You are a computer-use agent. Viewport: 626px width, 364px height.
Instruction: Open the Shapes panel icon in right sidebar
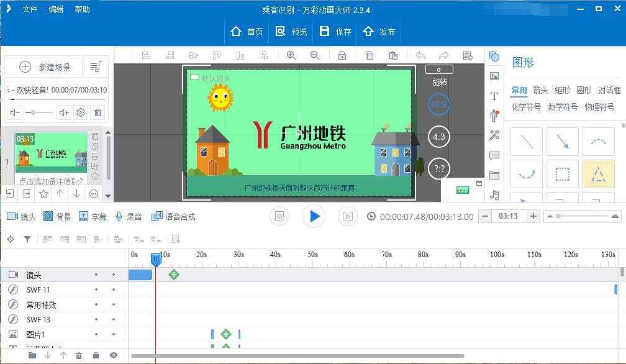(x=494, y=57)
